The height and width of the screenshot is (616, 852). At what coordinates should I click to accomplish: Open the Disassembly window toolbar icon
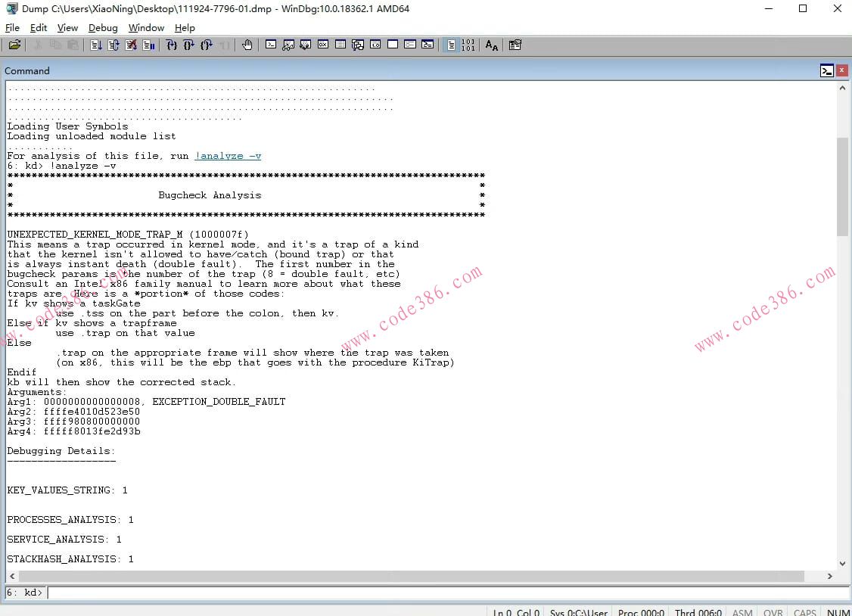point(375,45)
